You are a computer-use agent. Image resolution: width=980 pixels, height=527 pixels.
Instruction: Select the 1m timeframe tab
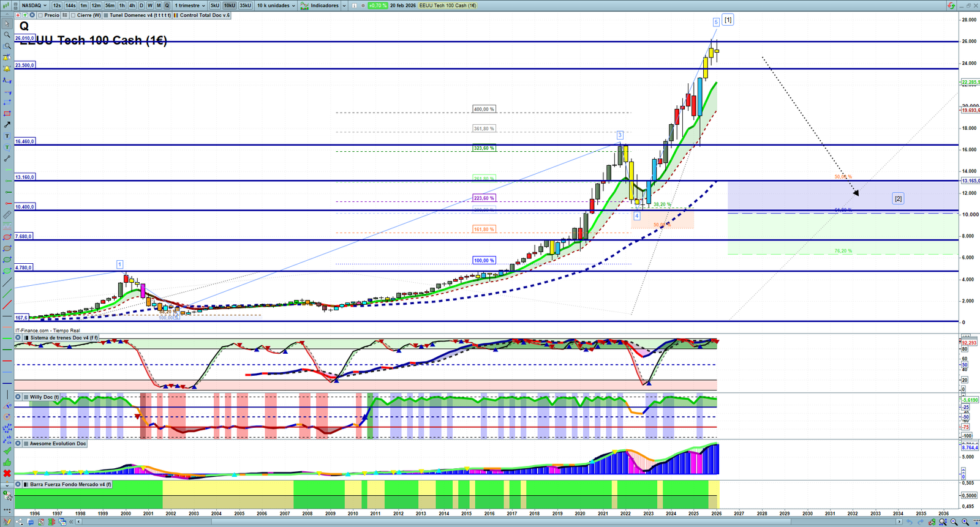click(84, 6)
